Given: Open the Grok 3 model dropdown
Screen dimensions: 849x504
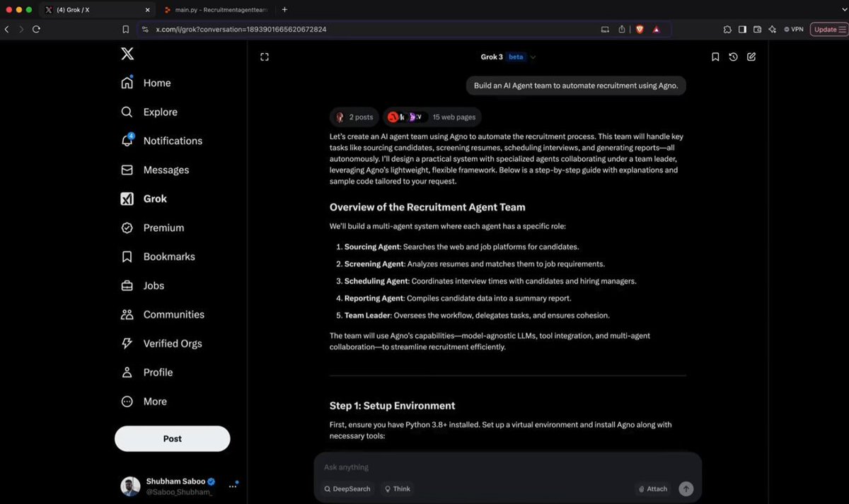Looking at the screenshot, I should point(508,57).
